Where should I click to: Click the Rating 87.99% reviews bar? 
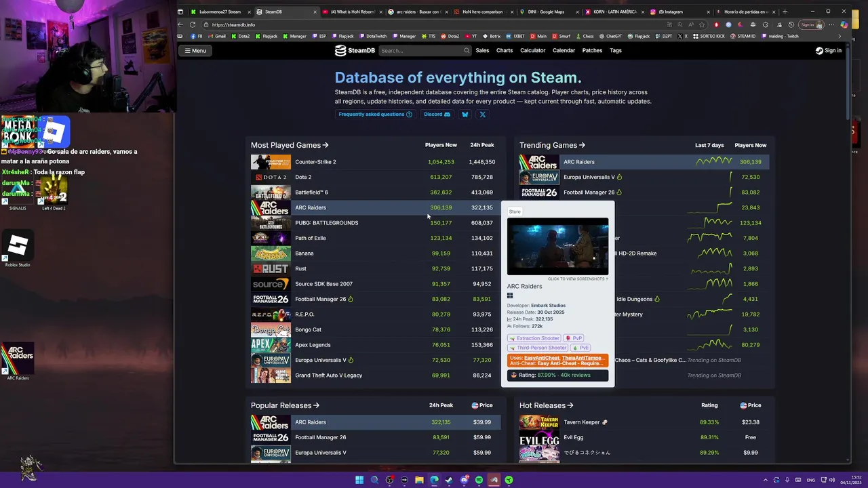click(x=557, y=375)
